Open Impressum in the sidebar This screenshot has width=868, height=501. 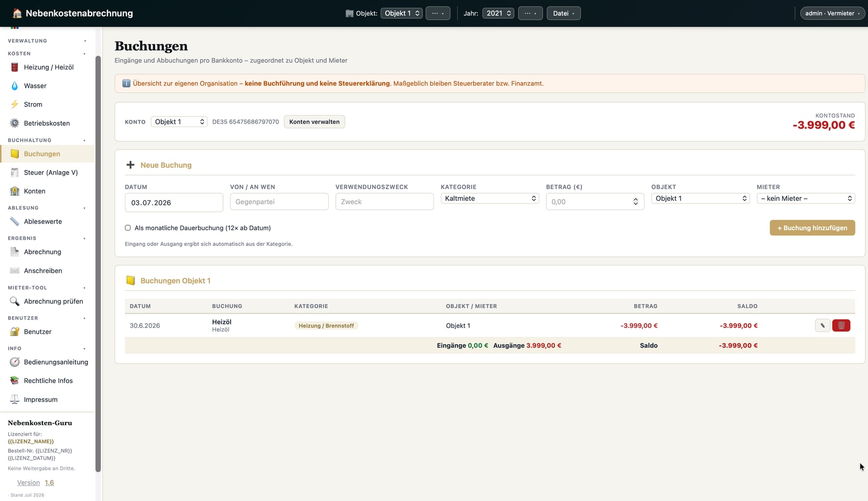coord(48,399)
